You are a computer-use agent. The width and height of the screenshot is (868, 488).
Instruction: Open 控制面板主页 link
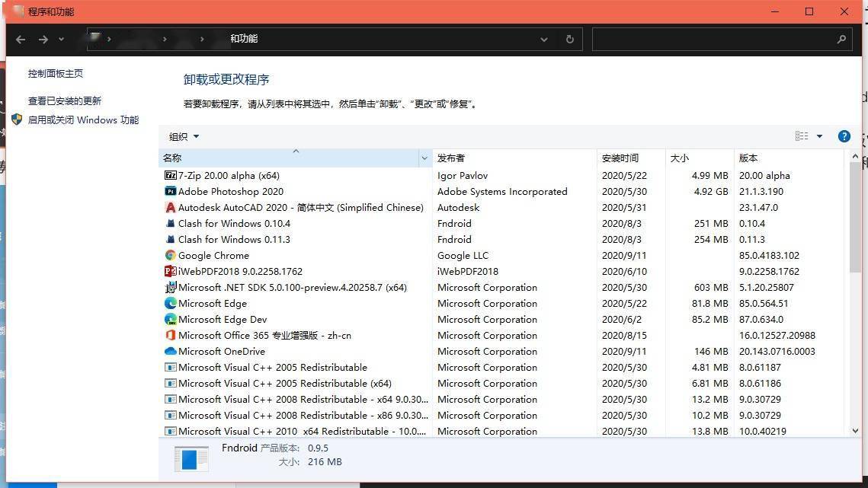56,74
